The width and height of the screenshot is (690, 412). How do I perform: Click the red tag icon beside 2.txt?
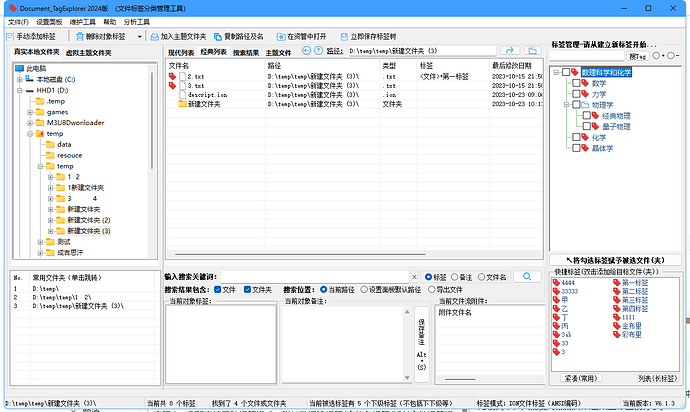[x=172, y=77]
